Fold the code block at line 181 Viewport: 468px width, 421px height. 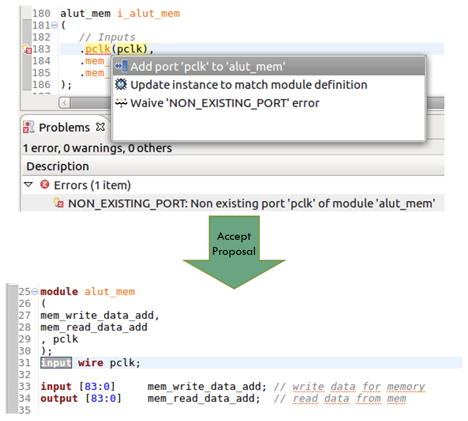[54, 25]
